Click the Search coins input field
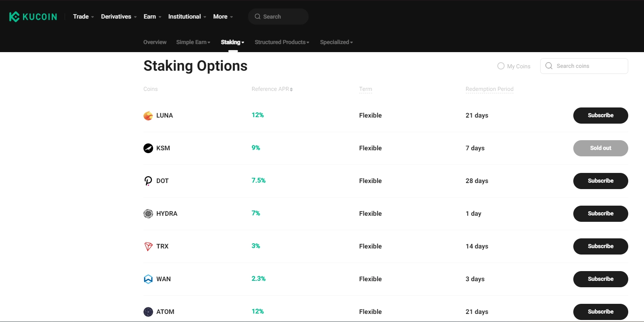Viewport: 644px width, 322px height. [x=588, y=66]
